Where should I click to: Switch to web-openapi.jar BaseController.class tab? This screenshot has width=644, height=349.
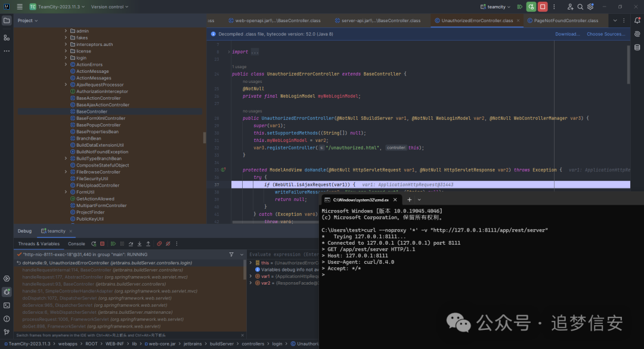(274, 20)
